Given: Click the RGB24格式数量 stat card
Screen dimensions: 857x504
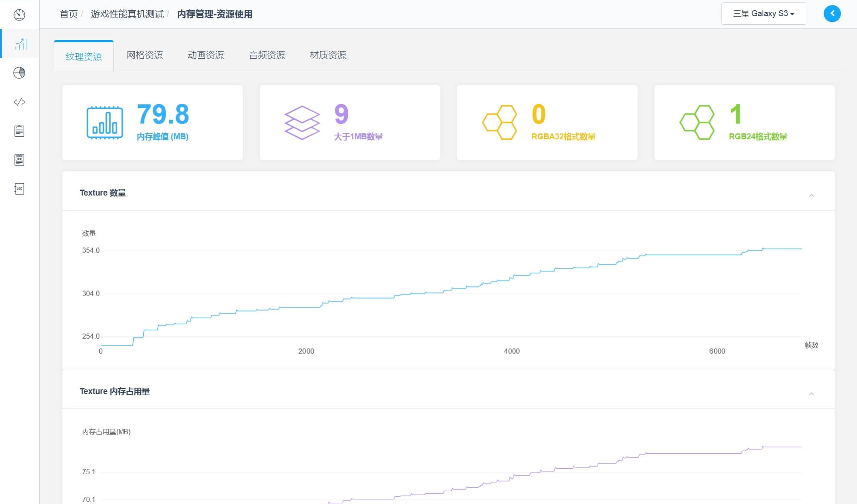Looking at the screenshot, I should [x=744, y=123].
